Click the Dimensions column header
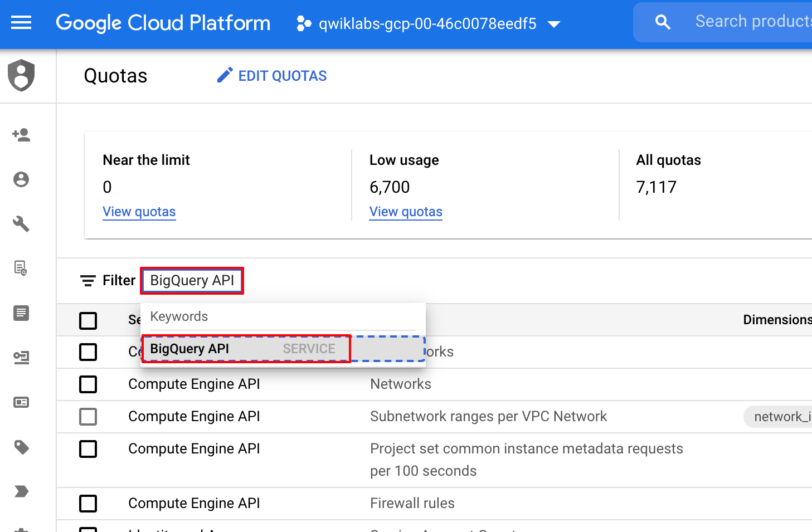The height and width of the screenshot is (532, 812). coord(777,320)
